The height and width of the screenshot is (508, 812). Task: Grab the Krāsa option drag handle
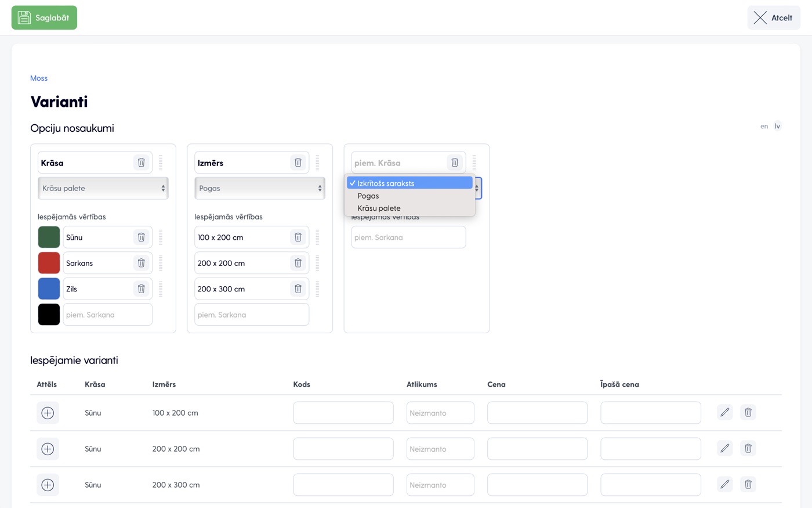point(161,163)
